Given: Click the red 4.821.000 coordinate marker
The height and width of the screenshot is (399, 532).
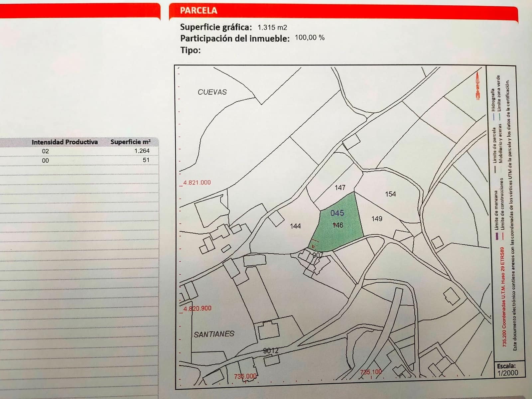Looking at the screenshot, I should 197,182.
